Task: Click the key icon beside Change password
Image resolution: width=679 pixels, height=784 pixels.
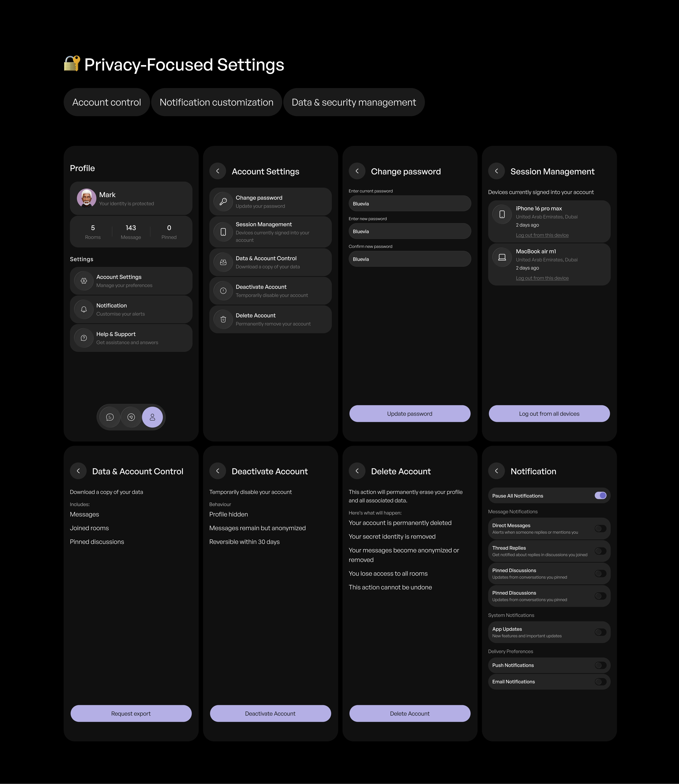Action: click(x=223, y=202)
